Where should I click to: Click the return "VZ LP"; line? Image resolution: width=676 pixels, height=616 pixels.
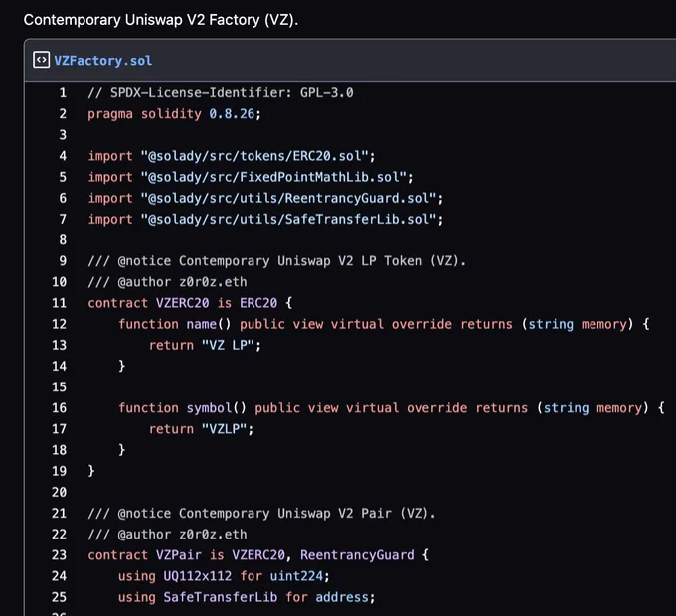205,345
